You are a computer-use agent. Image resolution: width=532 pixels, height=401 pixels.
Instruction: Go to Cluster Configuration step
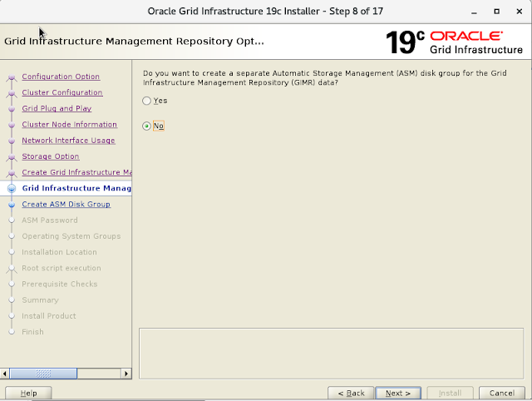coord(62,92)
